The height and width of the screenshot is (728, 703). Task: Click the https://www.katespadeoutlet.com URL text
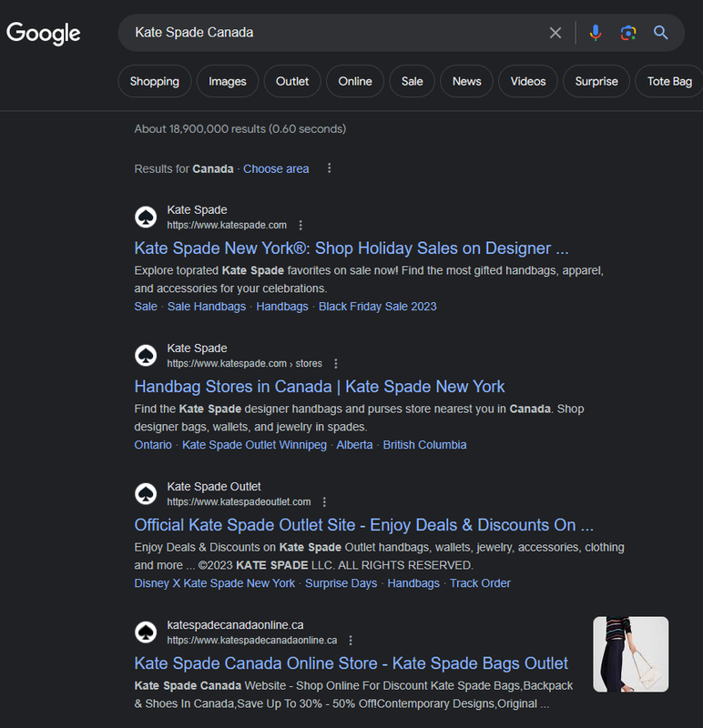[239, 502]
